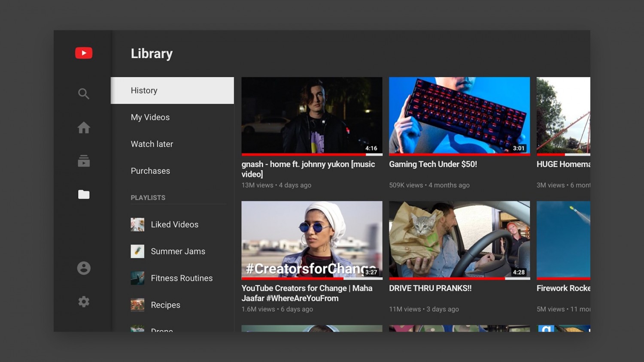Select the History menu item
Screen dimensions: 644x362
coord(172,90)
